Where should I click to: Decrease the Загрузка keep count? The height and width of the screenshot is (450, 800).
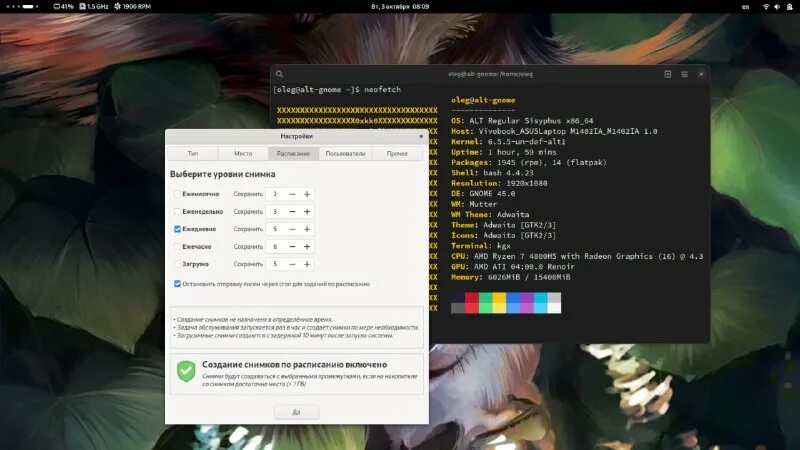292,264
